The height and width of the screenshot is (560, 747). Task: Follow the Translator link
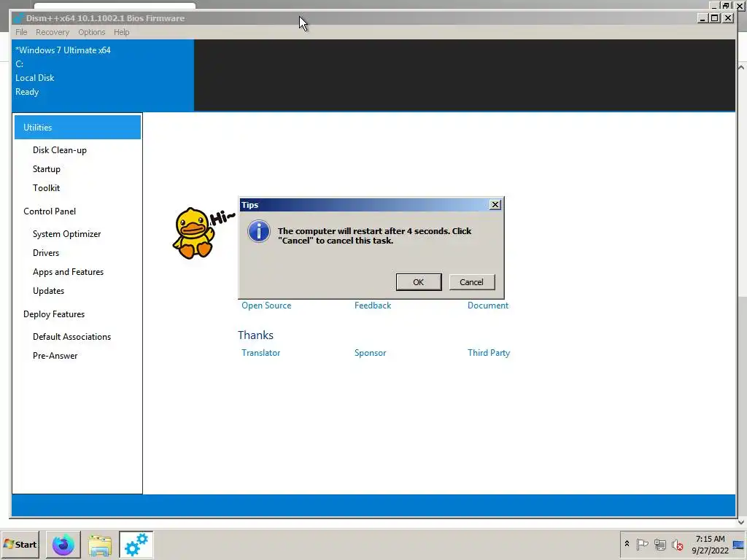tap(260, 353)
